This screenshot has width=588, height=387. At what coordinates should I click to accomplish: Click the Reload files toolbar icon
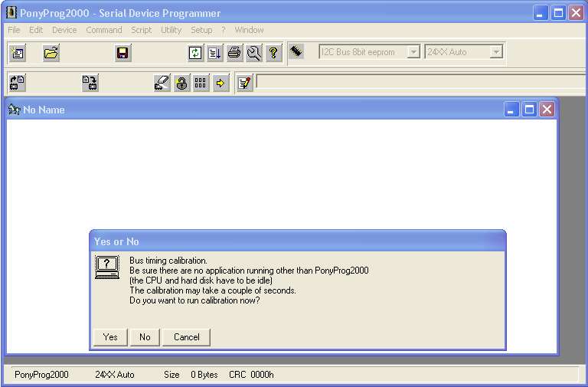coord(196,53)
